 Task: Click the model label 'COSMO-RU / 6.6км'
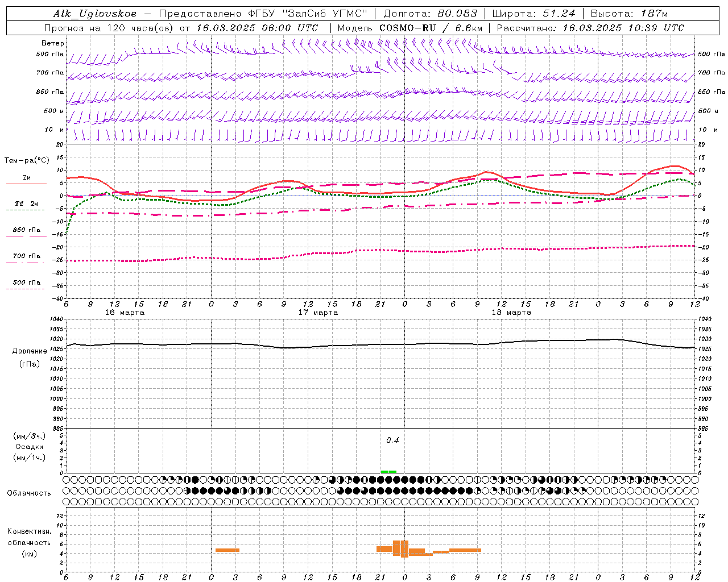click(x=431, y=28)
